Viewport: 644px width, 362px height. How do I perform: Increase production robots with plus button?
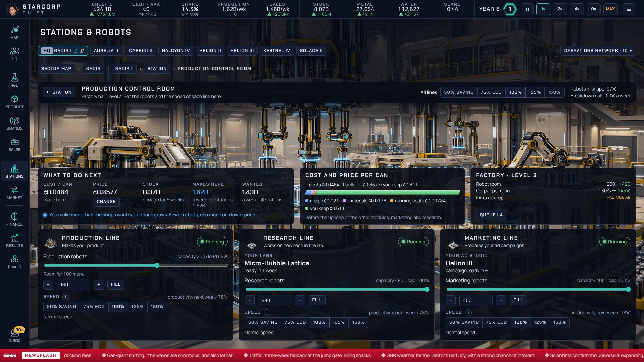[98, 284]
